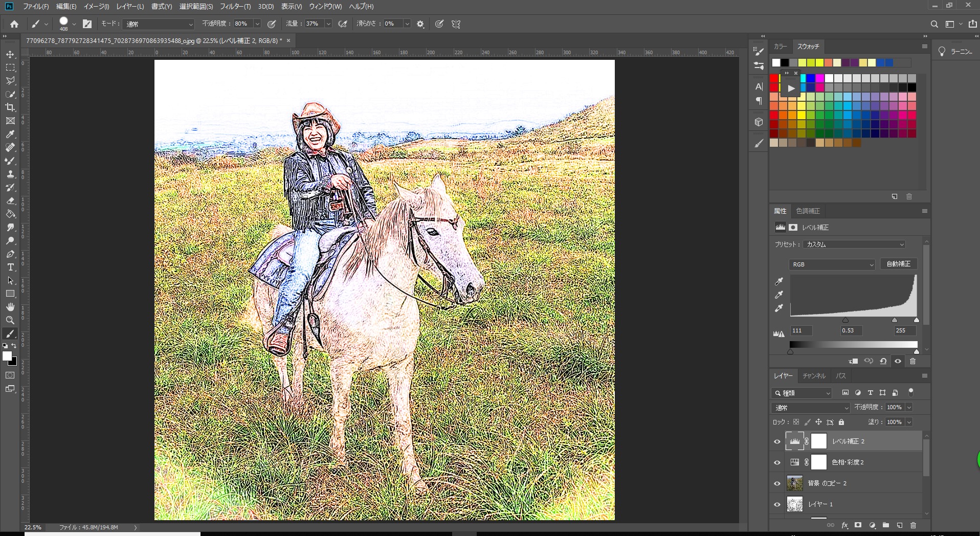Hide the 色相・彩度 2 layer
Image resolution: width=980 pixels, height=536 pixels.
click(777, 462)
